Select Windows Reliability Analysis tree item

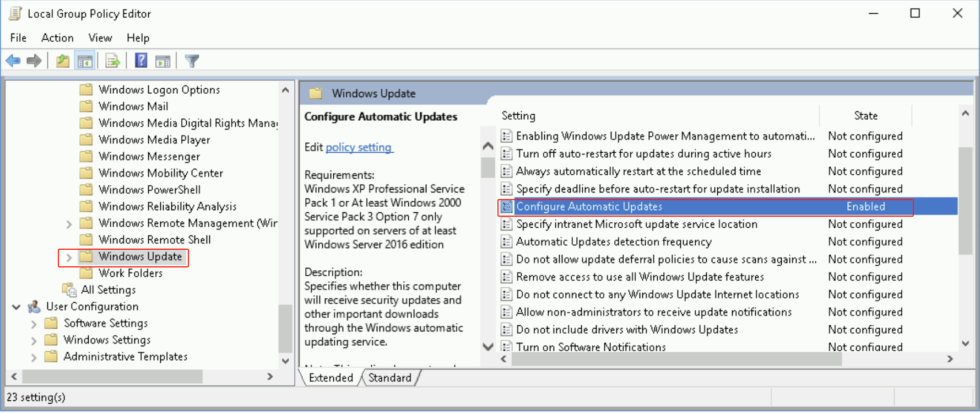point(167,206)
